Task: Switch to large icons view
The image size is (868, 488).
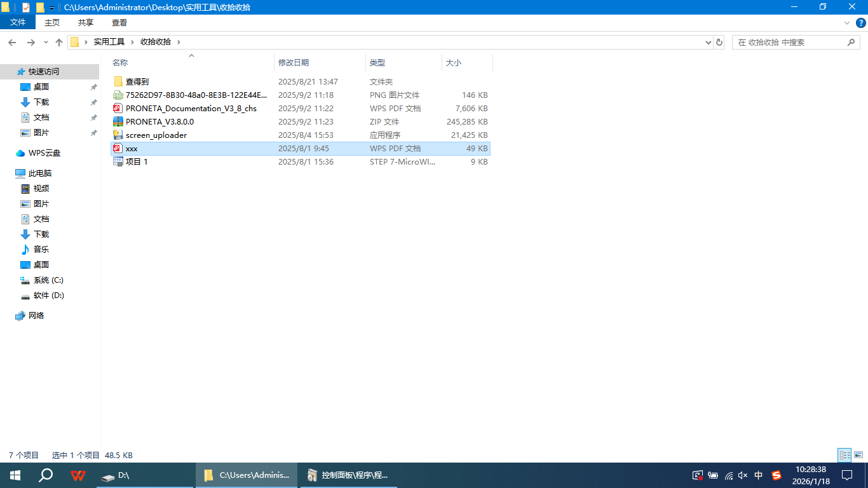Action: point(858,455)
